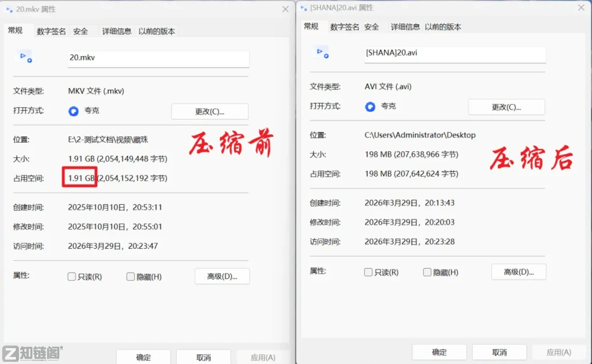Open 高级(D) attributes in the AVI dialog
This screenshot has height=364, width=592.
518,272
